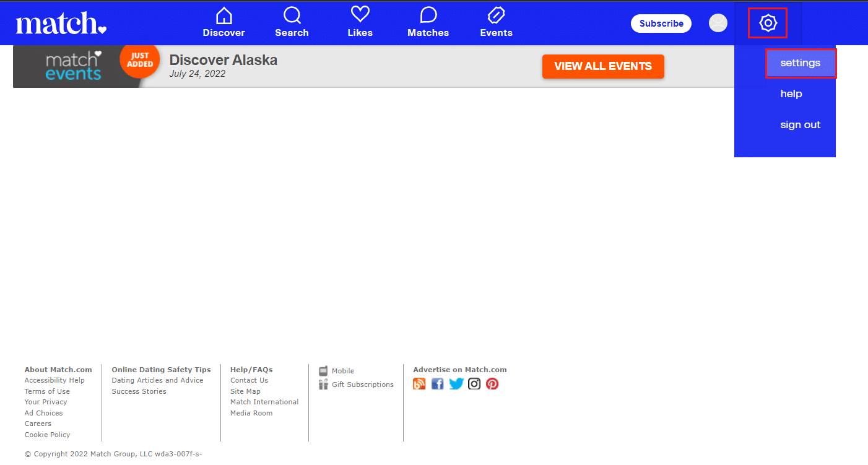
Task: Open the profile avatar icon
Action: point(718,22)
